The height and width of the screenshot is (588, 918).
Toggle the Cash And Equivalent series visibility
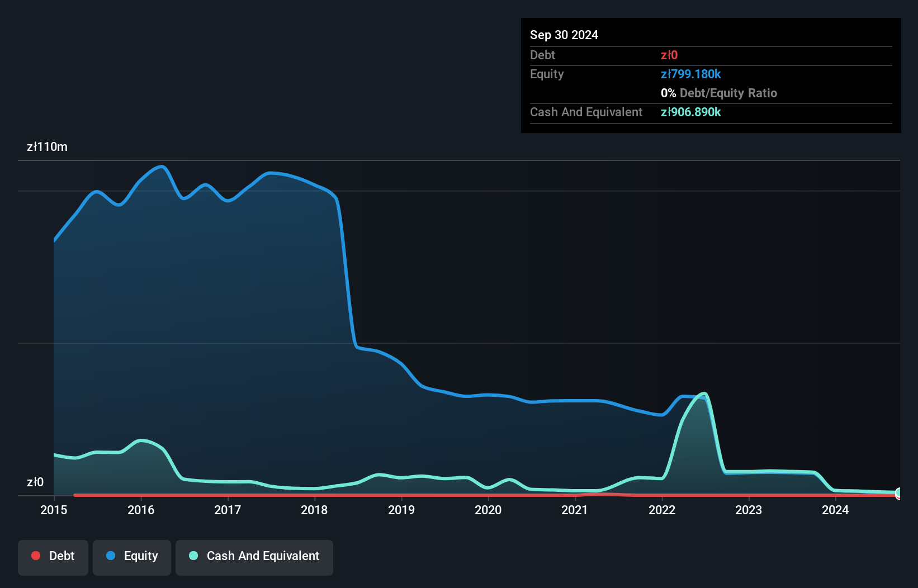click(254, 557)
